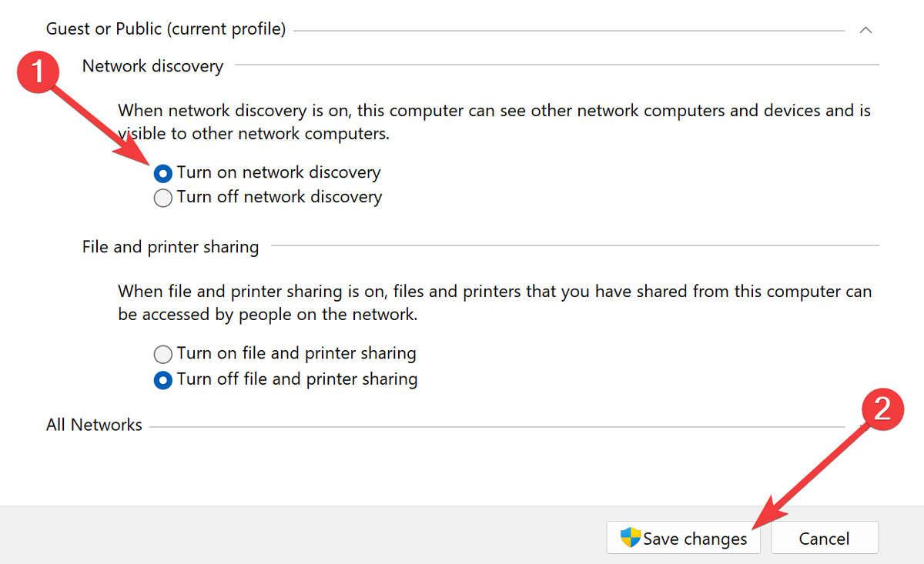This screenshot has width=924, height=564.
Task: Click the File and printer sharing heading
Action: coord(170,247)
